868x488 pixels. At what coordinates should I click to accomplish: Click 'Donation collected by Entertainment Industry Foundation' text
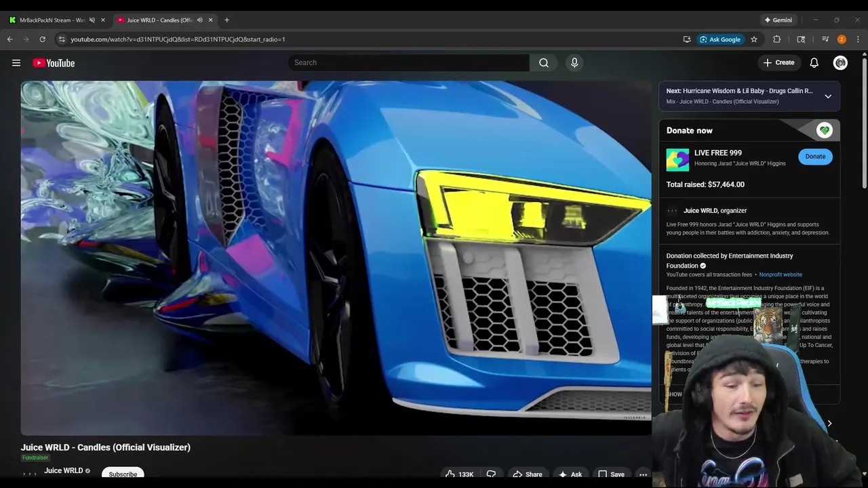(730, 261)
